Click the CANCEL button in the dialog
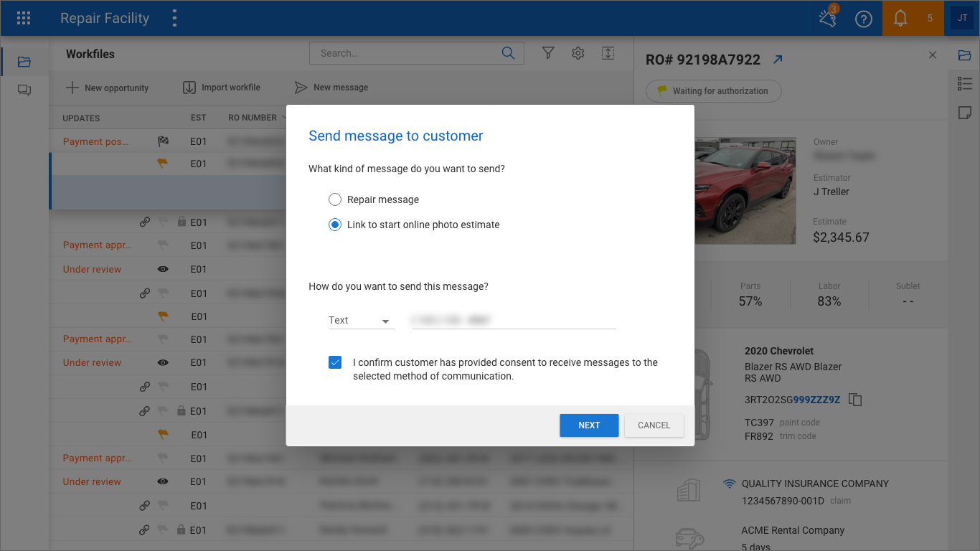980x551 pixels. tap(654, 425)
